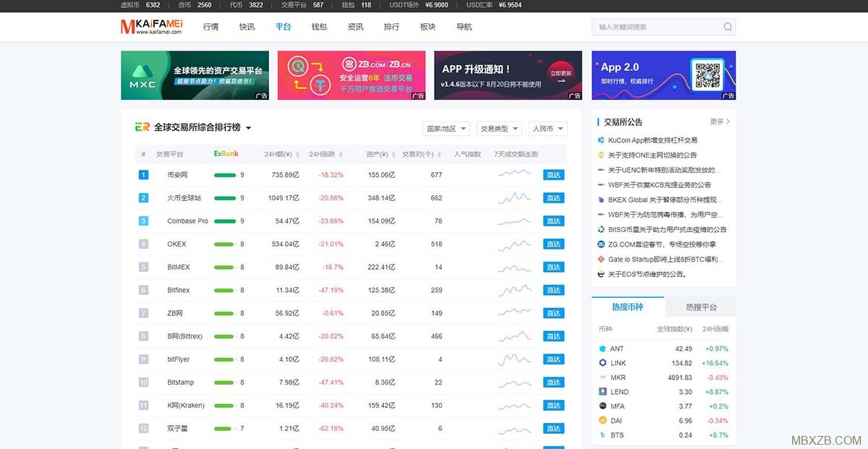Click the LEND coin icon
This screenshot has height=449, width=868.
[603, 392]
